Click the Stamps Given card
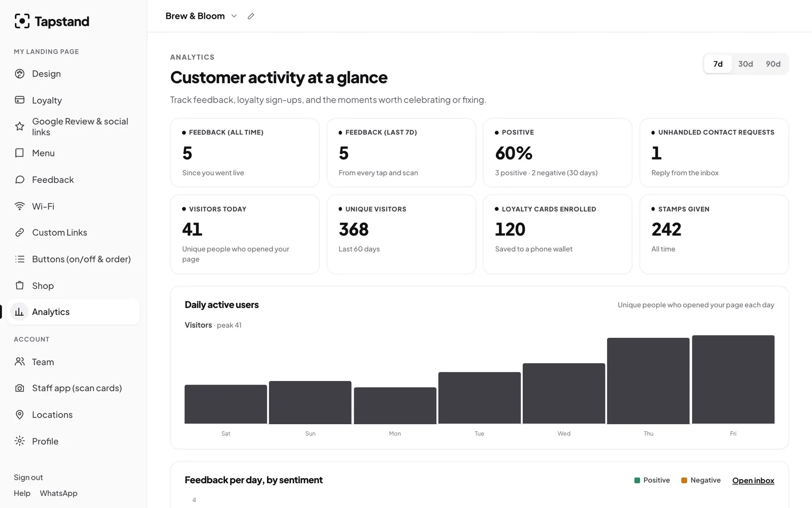Screen dimensions: 812x508 click(x=714, y=234)
